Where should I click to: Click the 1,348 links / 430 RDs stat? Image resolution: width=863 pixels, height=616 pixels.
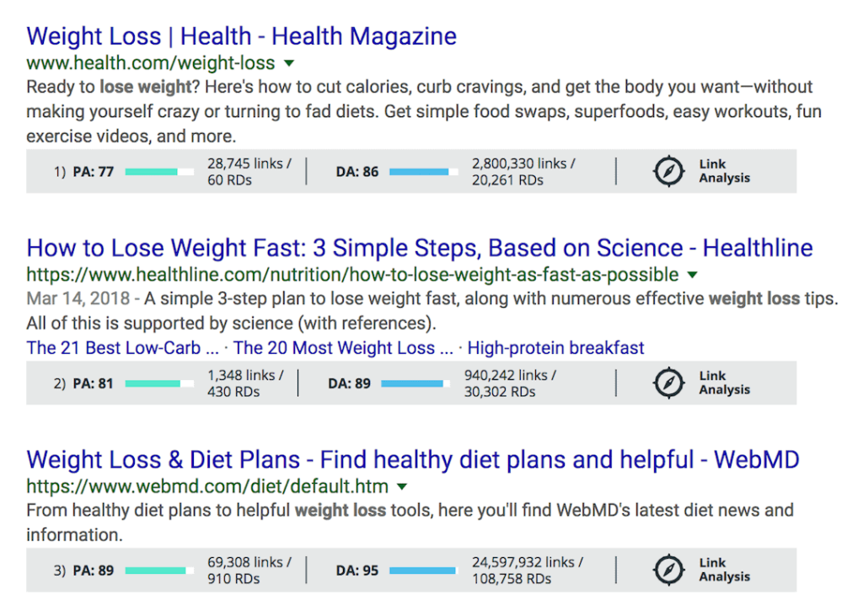pos(245,383)
